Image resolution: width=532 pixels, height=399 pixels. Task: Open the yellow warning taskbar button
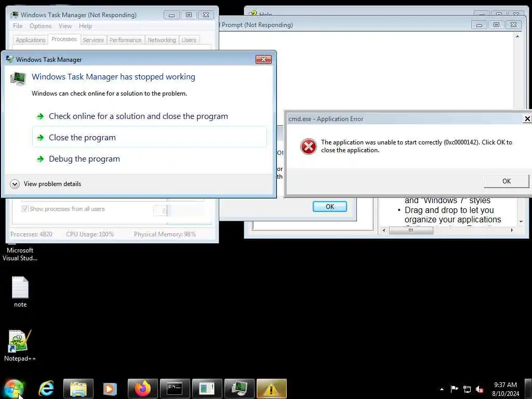[x=271, y=389]
